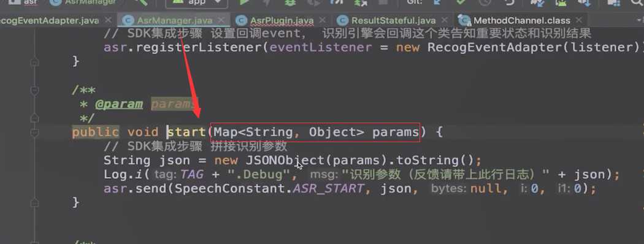This screenshot has width=644, height=244.
Task: Open the MethodChannel.class editor tab
Action: pyautogui.click(x=521, y=20)
